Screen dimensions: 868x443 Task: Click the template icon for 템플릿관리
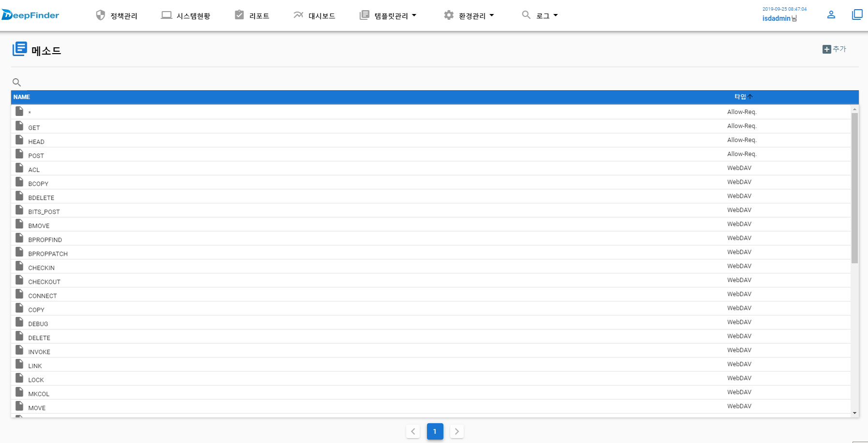[x=365, y=15]
